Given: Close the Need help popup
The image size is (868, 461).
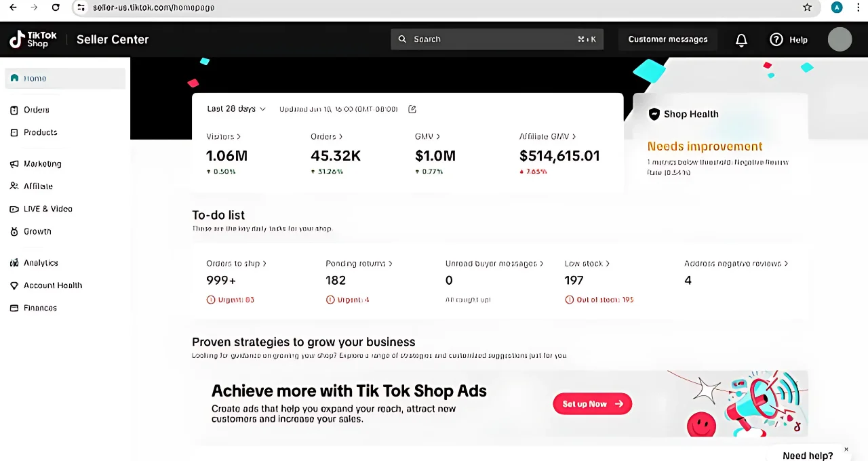Looking at the screenshot, I should 846,449.
